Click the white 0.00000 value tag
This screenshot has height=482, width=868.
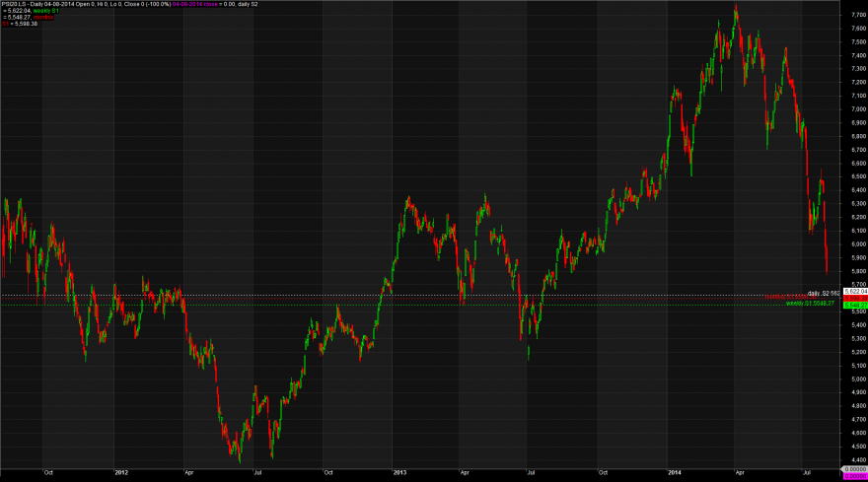pos(855,469)
